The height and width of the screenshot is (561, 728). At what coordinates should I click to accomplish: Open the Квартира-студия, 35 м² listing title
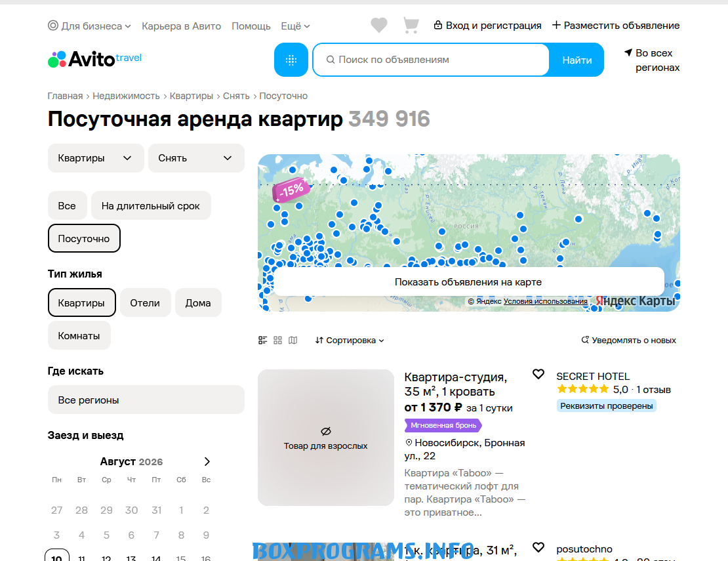[455, 384]
